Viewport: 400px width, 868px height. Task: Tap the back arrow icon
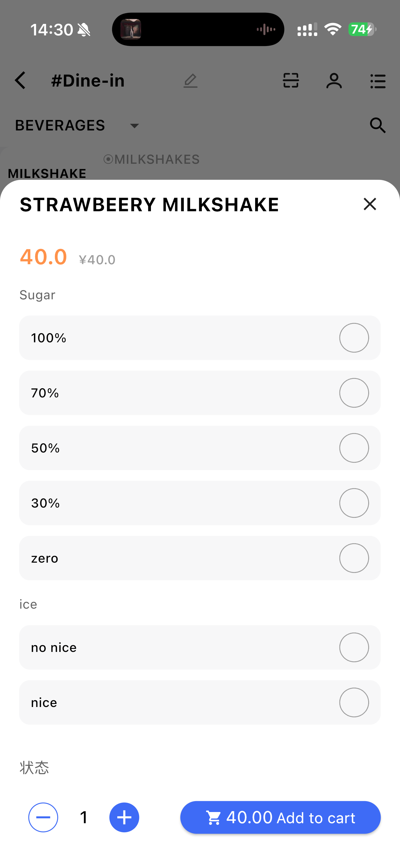(20, 81)
